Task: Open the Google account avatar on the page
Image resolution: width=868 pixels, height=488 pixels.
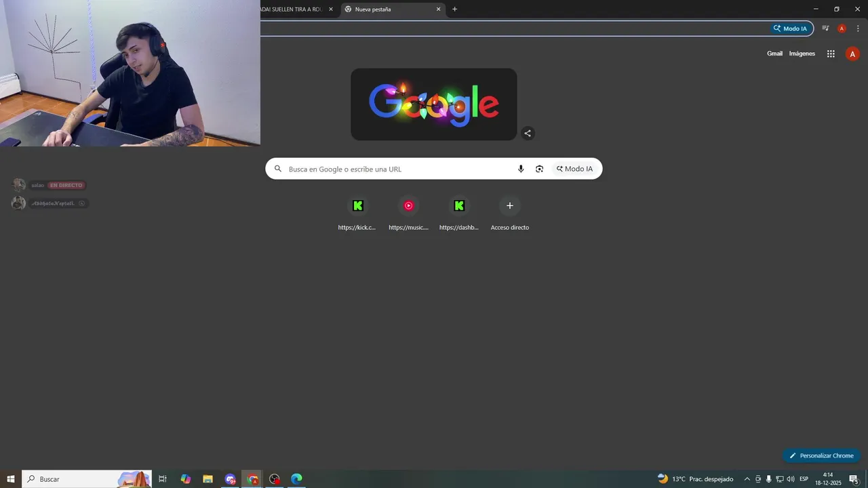Action: (852, 54)
